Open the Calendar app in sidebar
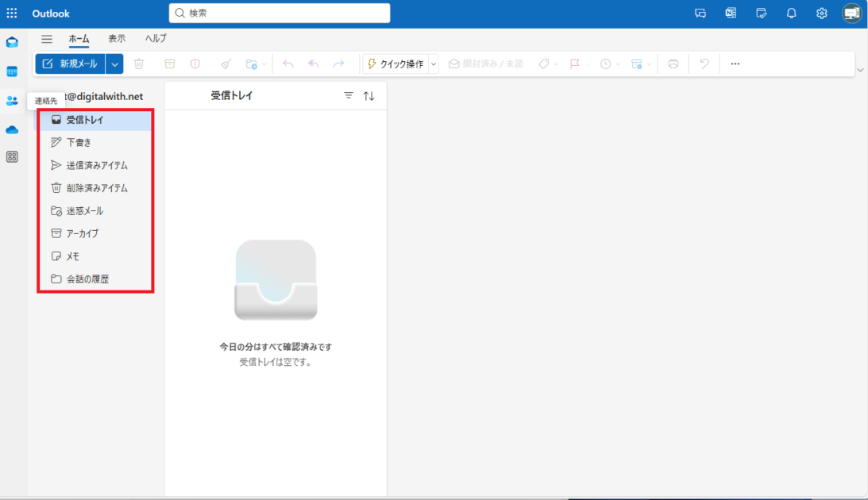 (x=12, y=71)
